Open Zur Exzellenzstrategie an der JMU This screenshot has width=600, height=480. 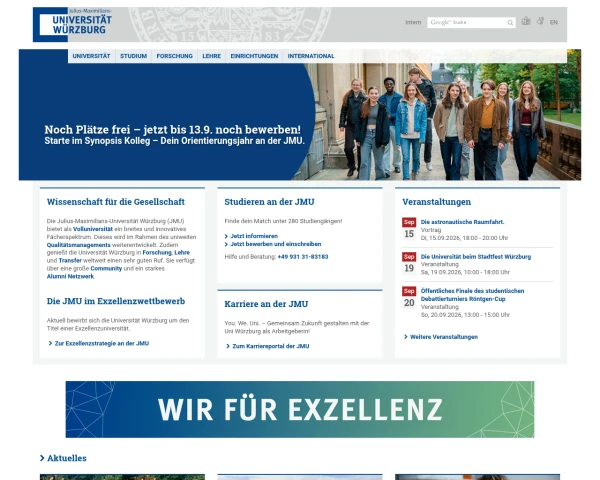point(102,343)
